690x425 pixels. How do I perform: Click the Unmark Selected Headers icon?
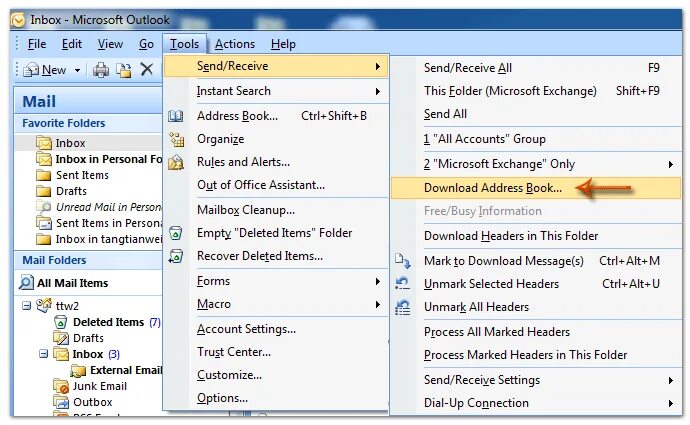click(402, 284)
